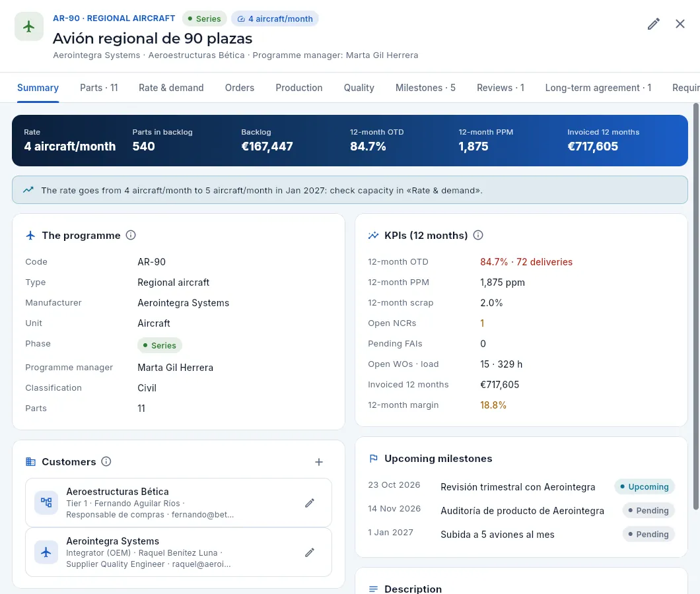Click the Description lines icon
The height and width of the screenshot is (594, 700).
click(374, 589)
